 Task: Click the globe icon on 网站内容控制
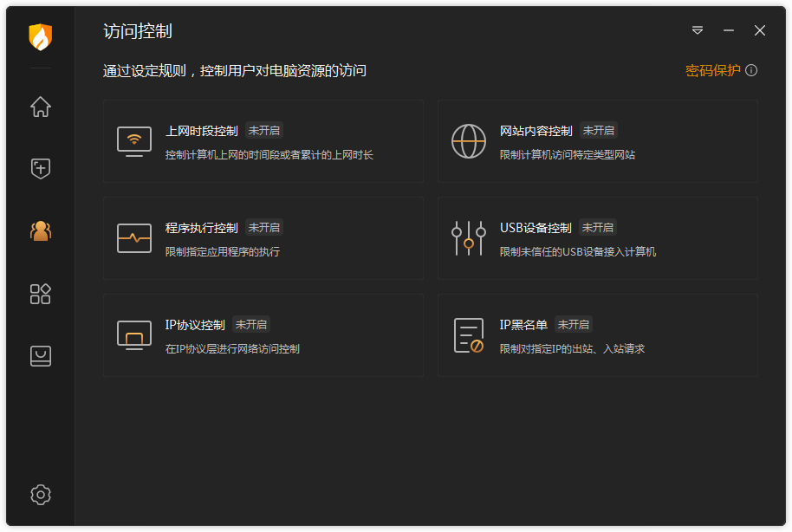tap(469, 141)
